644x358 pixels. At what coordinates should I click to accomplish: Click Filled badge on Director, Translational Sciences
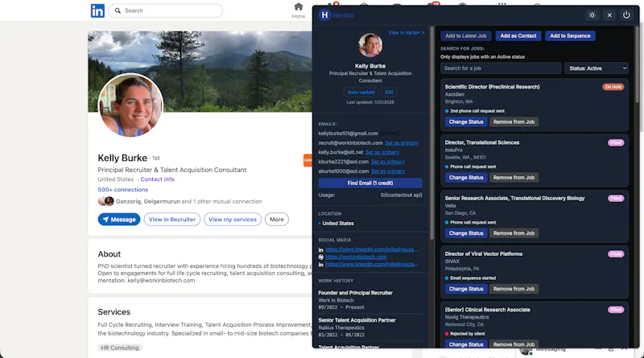[616, 143]
